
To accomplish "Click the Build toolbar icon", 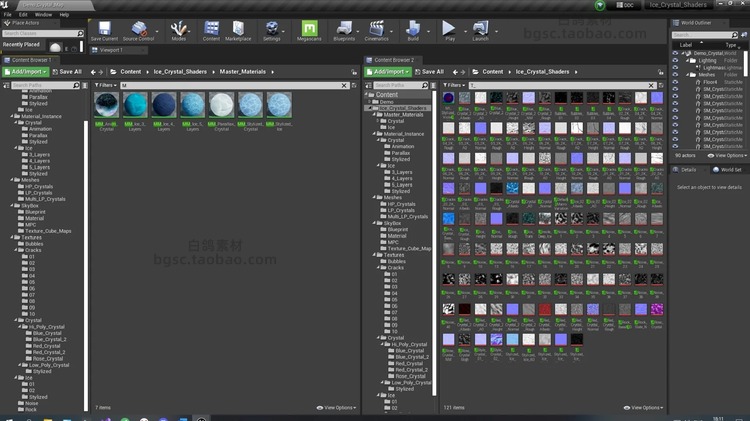I will [x=413, y=31].
